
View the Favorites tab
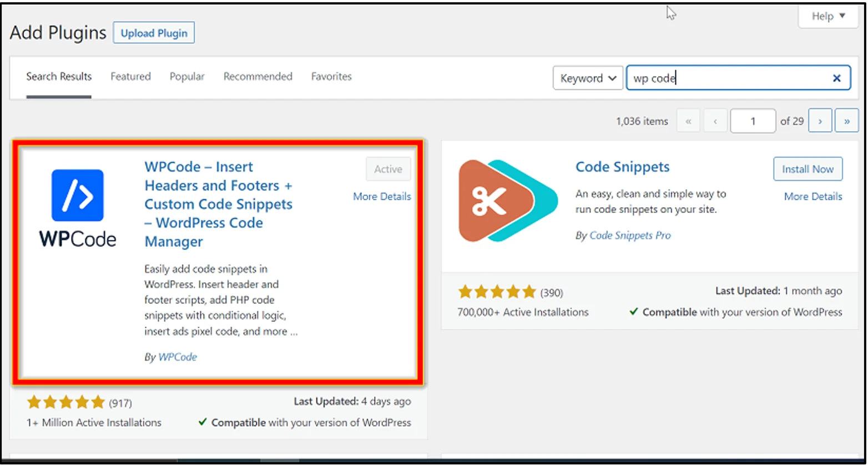coord(331,77)
